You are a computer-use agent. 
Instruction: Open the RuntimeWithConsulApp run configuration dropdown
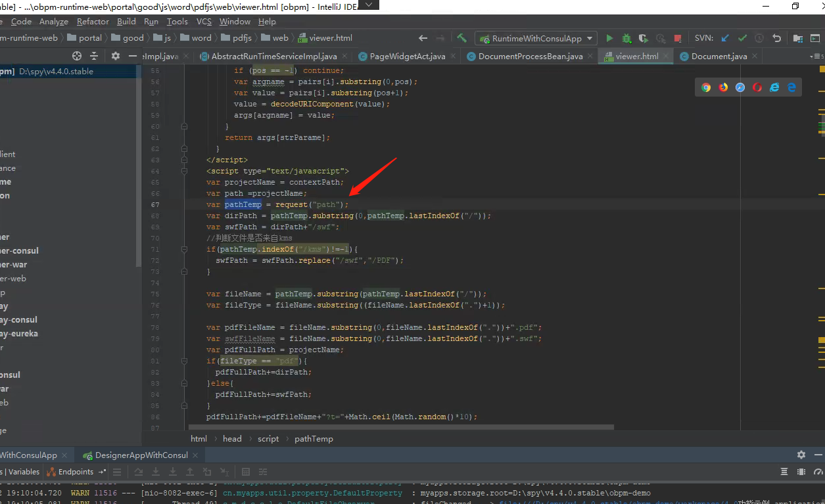[536, 38]
